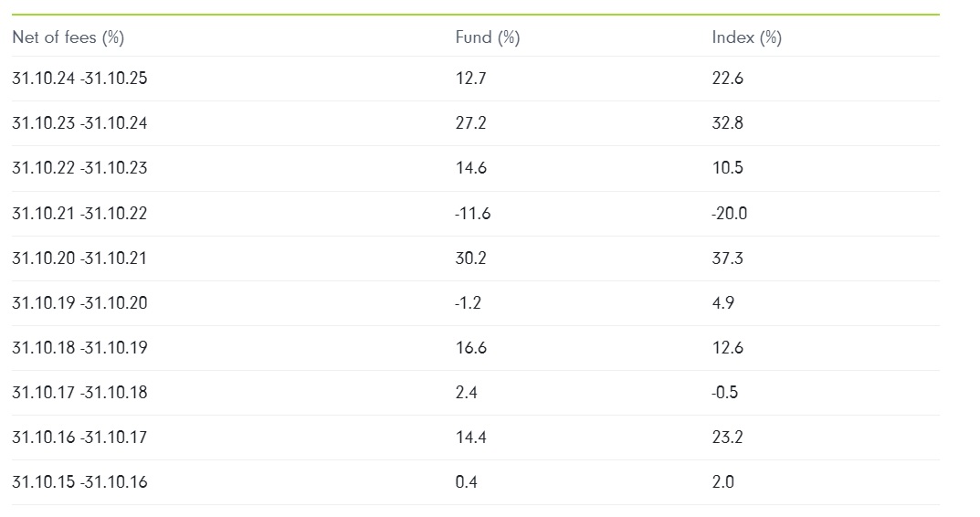Click the fund return 14.4
This screenshot has width=980, height=517.
click(x=470, y=438)
